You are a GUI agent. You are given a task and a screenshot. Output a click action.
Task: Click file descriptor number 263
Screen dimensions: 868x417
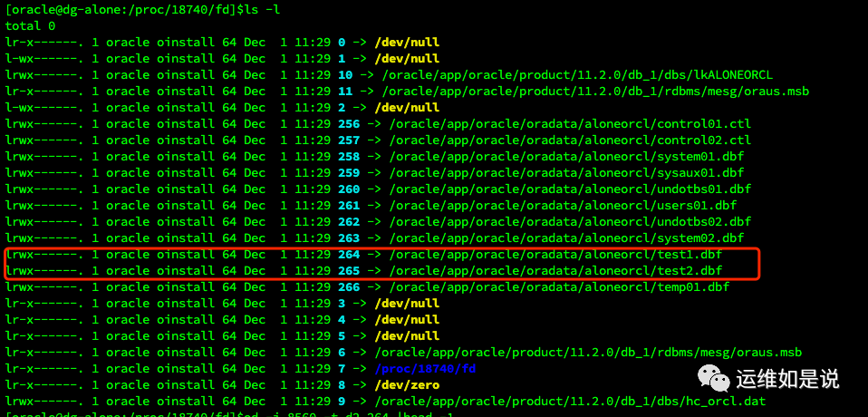pos(349,238)
